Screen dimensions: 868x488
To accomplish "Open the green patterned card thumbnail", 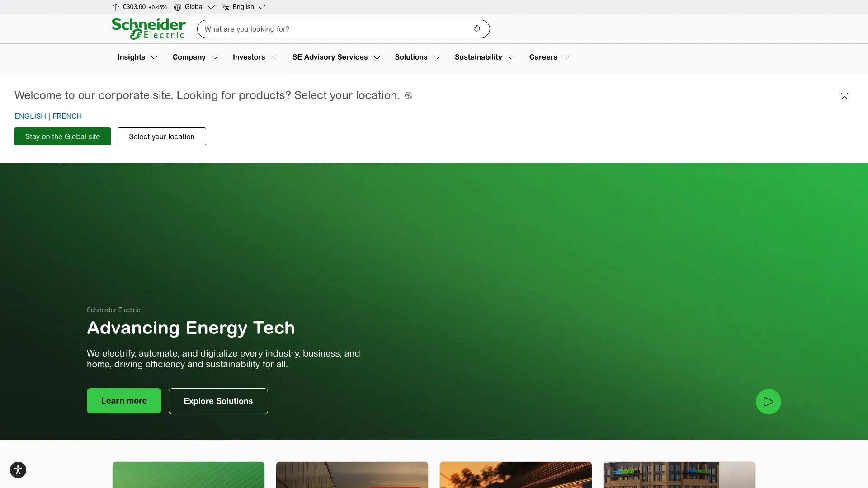I will 189,475.
